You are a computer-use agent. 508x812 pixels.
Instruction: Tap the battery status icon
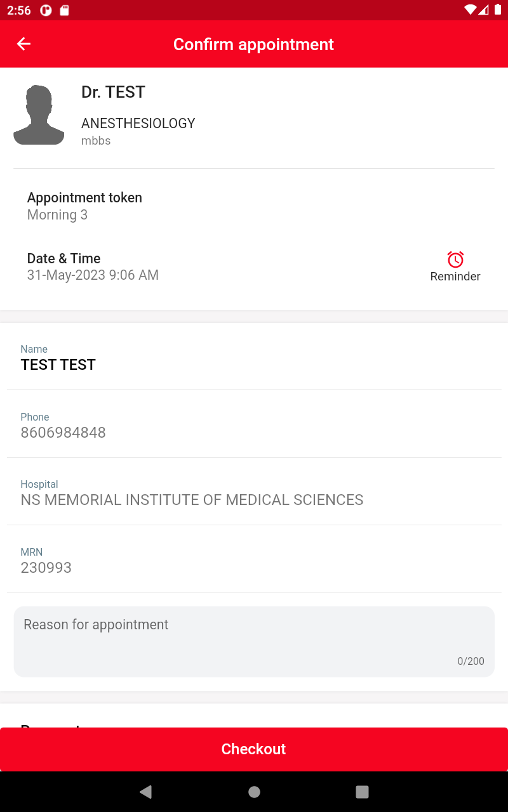point(497,10)
